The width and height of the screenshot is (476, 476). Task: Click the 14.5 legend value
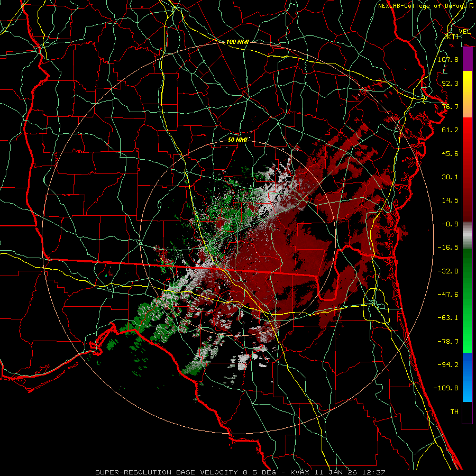tap(450, 200)
